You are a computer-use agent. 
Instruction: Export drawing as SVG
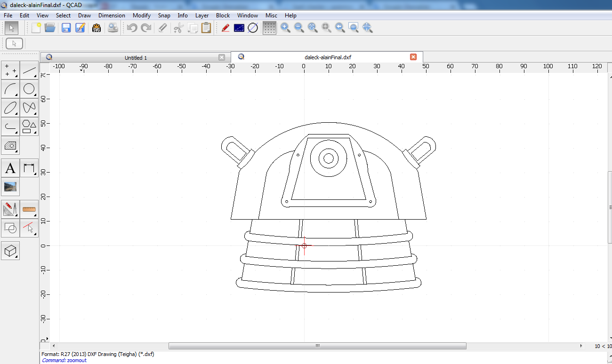pos(97,28)
